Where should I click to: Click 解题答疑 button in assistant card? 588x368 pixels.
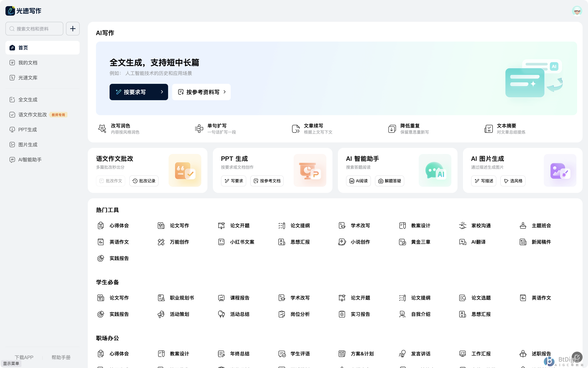(x=389, y=181)
